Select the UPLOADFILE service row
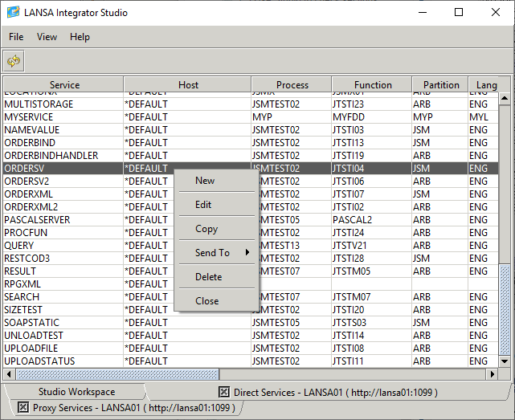This screenshot has height=420, width=515. click(x=31, y=349)
